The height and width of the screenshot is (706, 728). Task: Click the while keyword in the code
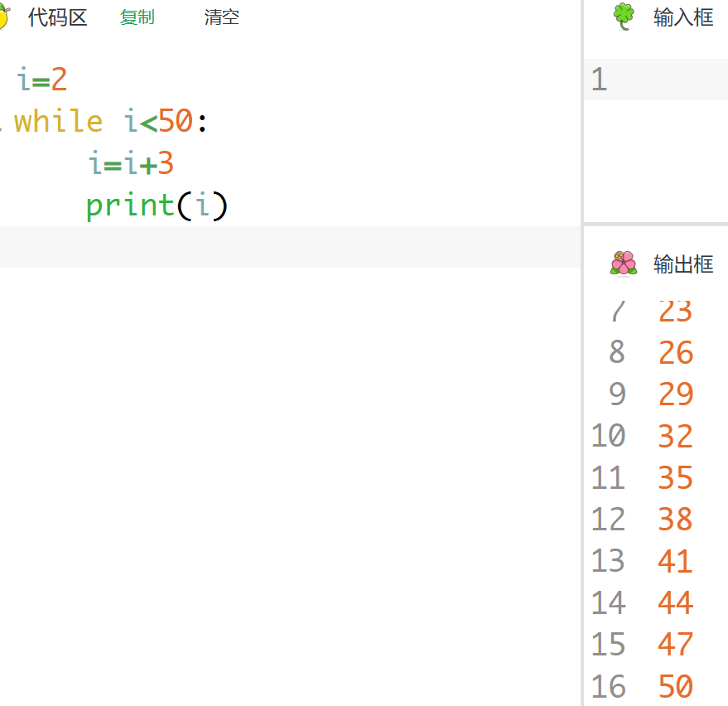(x=58, y=122)
